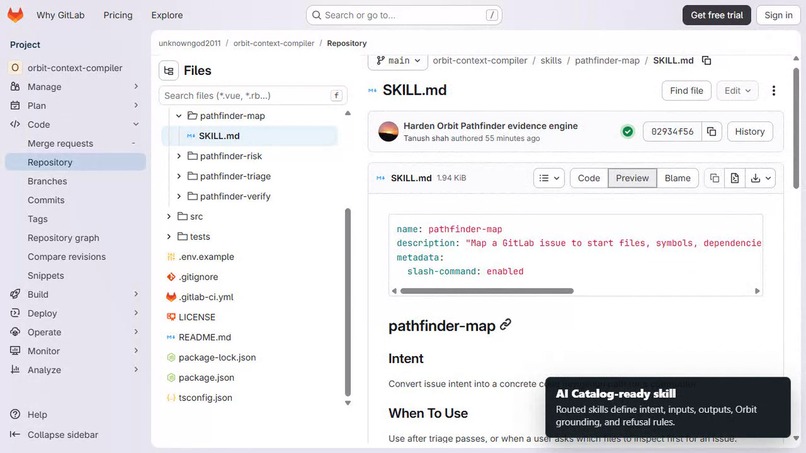The image size is (806, 453).
Task: Select README.md in file tree
Action: point(205,337)
